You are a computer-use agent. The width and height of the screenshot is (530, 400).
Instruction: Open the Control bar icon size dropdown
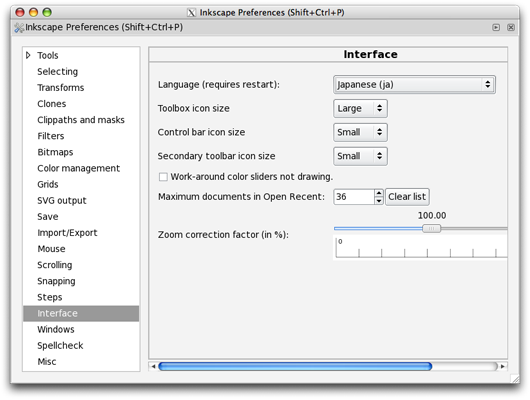[x=360, y=132]
